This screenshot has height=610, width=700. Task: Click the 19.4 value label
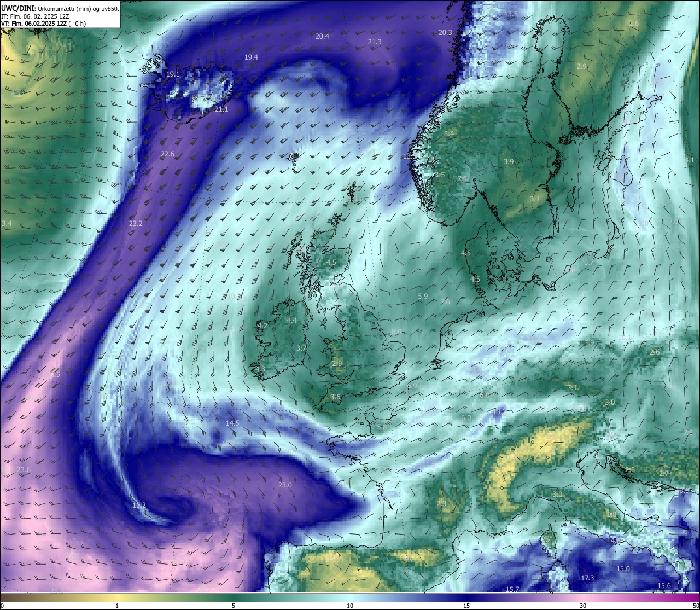point(251,57)
